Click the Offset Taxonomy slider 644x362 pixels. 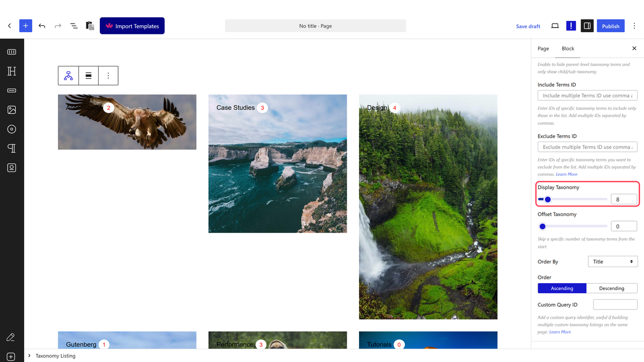tap(573, 226)
